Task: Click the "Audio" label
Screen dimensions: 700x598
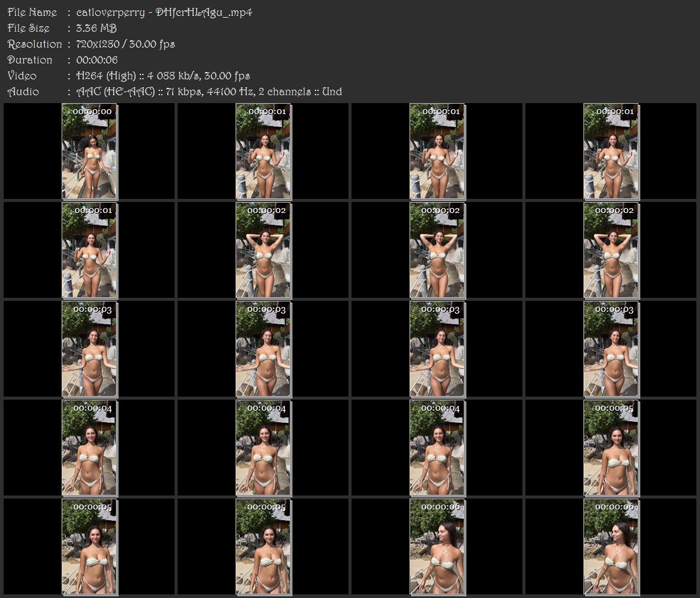Action: (23, 92)
